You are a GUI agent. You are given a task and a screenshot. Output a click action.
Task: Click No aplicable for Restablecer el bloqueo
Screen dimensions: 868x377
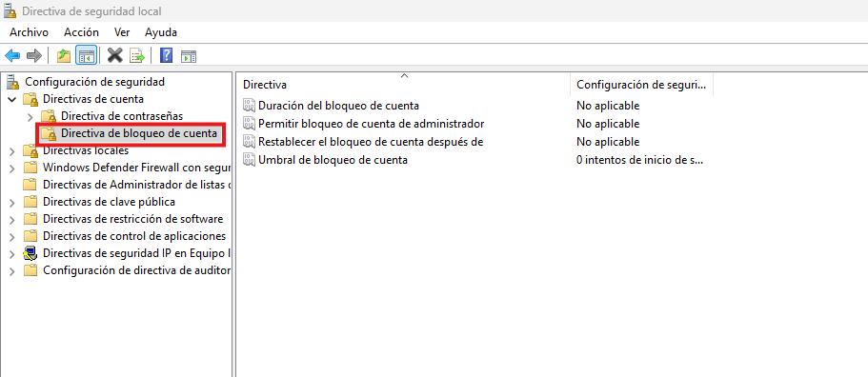[x=608, y=142]
